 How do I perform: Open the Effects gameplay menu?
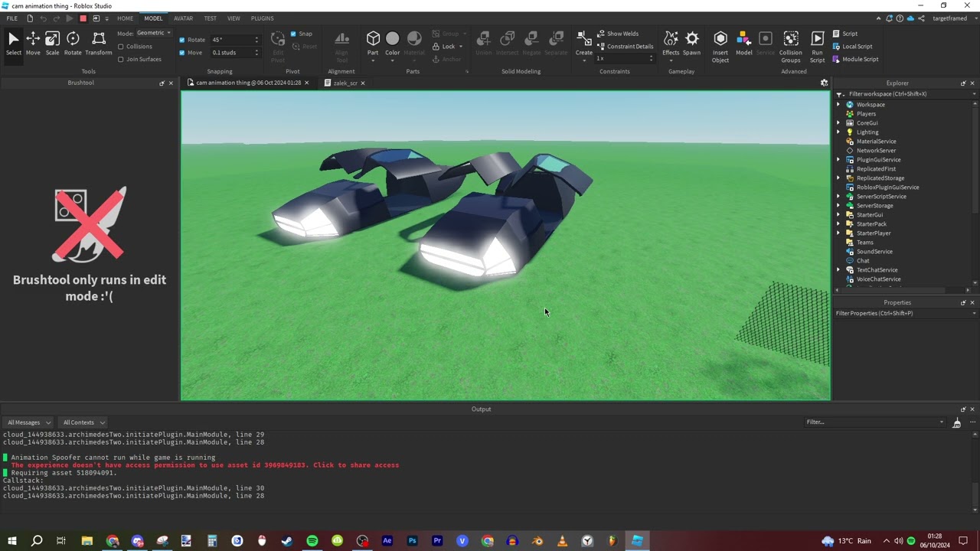671,44
